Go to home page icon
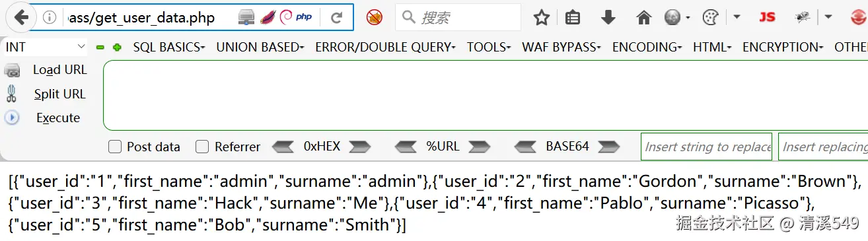Screen dimensions: 868x241 tap(643, 18)
